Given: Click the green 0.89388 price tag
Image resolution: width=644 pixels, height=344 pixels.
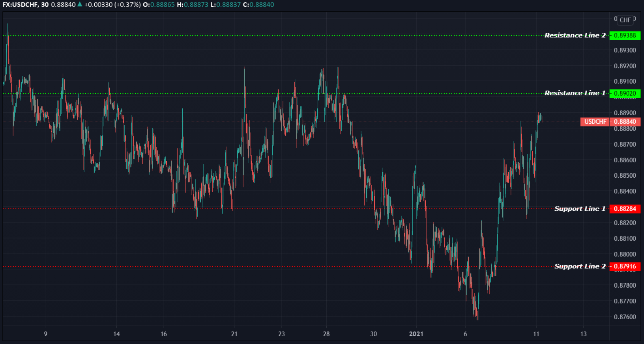Looking at the screenshot, I should 625,35.
